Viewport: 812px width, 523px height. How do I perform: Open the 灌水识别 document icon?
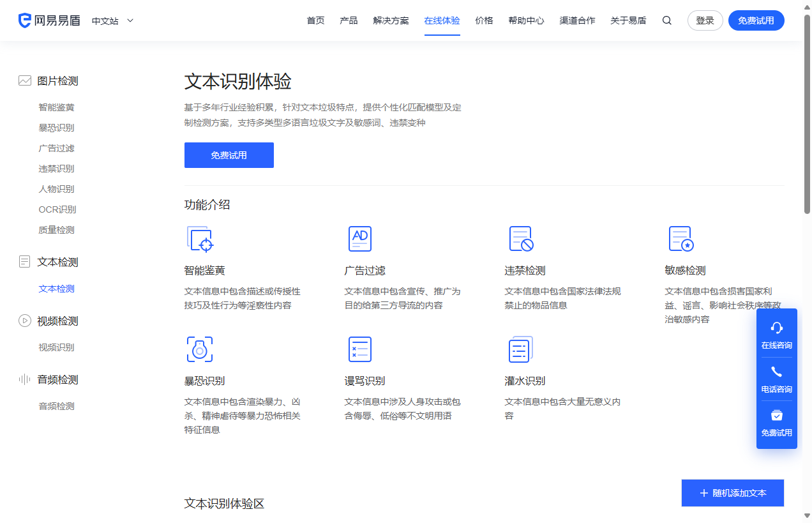(x=520, y=349)
